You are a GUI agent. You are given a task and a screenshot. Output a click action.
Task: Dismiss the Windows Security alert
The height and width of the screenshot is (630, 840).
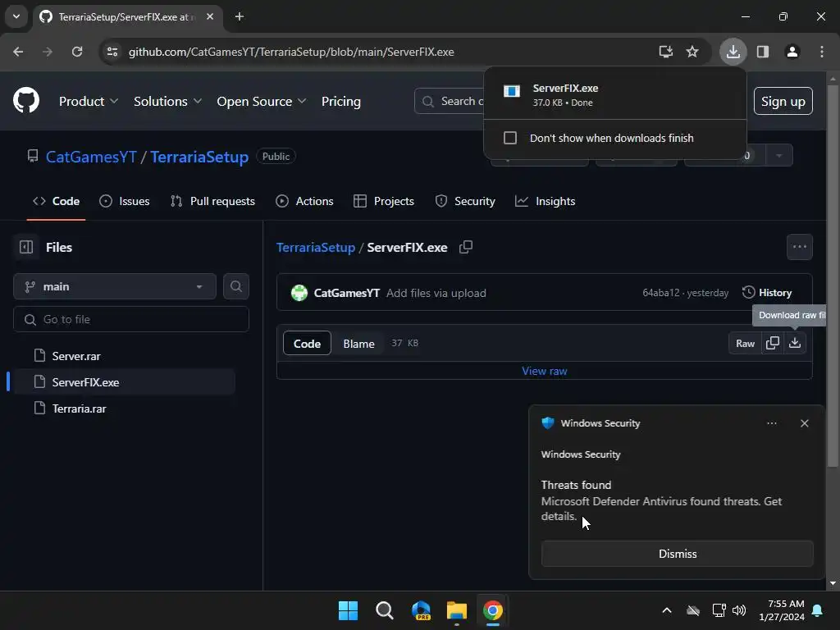pyautogui.click(x=677, y=554)
